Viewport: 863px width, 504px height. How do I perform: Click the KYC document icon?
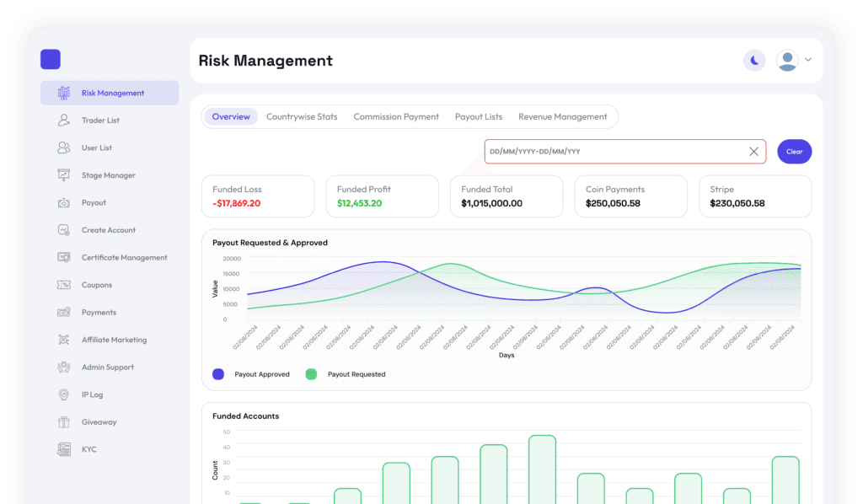point(64,449)
